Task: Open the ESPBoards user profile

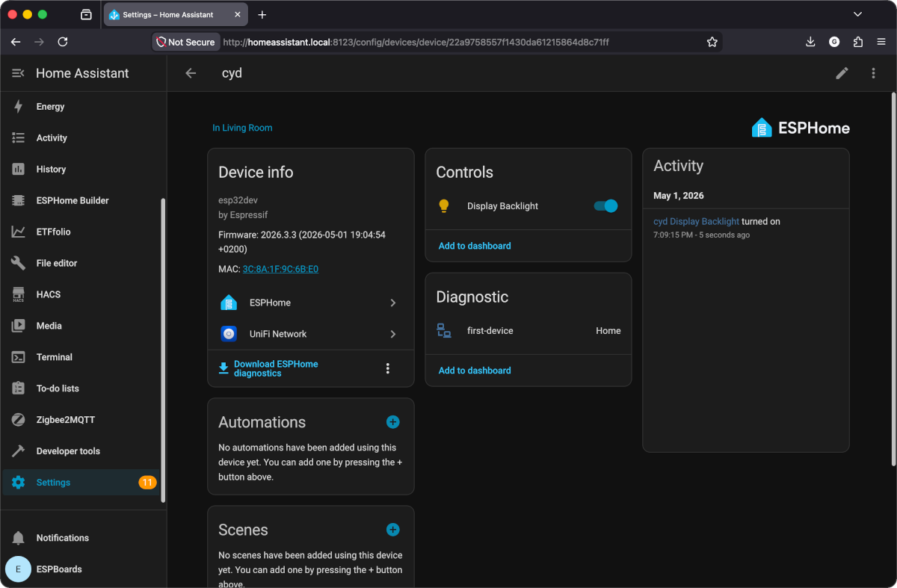Action: pos(82,569)
